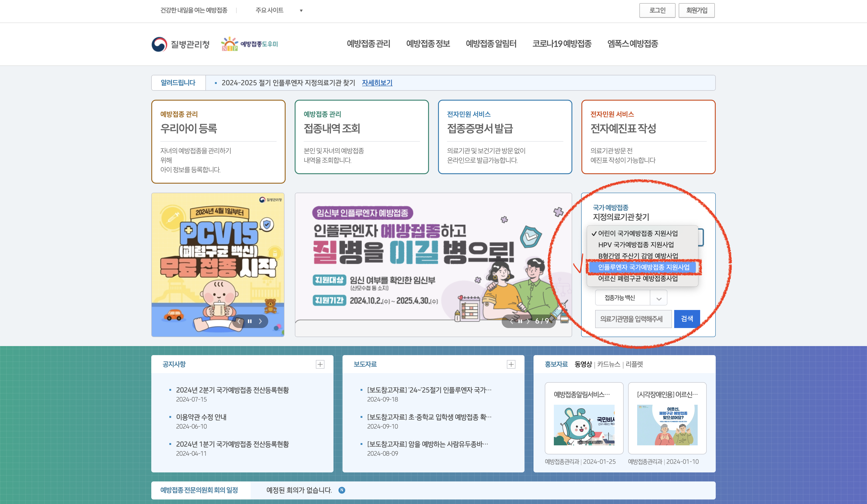Select 인플루엔자 국가예방접종 지원사업 option
This screenshot has height=504, width=867.
point(643,267)
